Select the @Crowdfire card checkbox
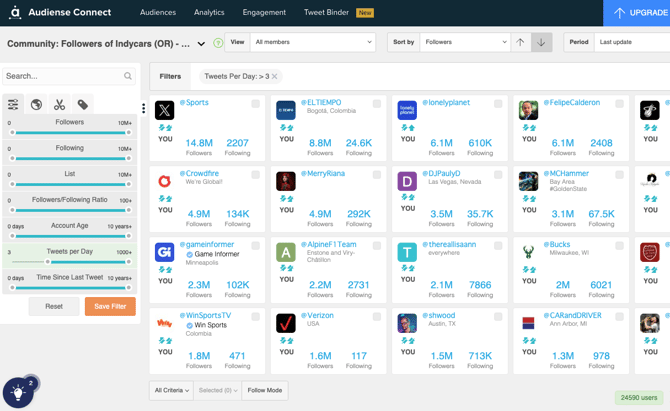 click(256, 174)
